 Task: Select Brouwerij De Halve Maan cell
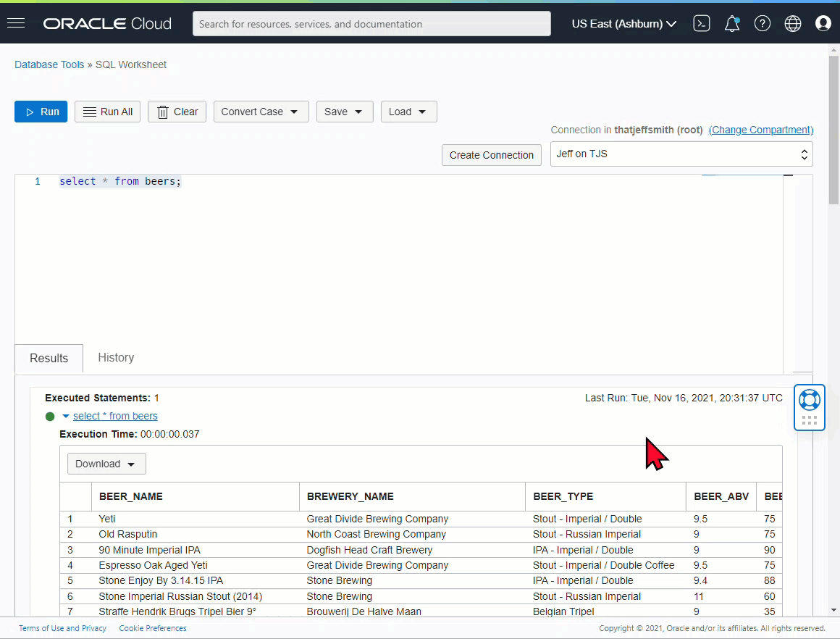pos(413,611)
